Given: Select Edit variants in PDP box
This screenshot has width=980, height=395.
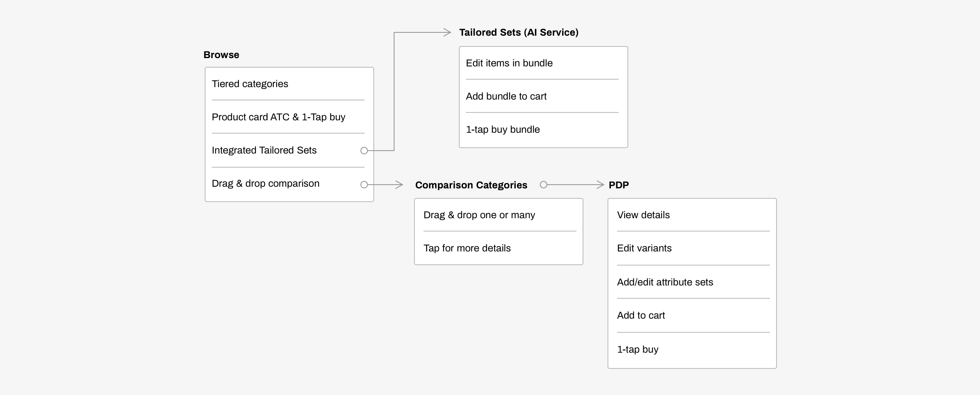Looking at the screenshot, I should click(x=644, y=248).
